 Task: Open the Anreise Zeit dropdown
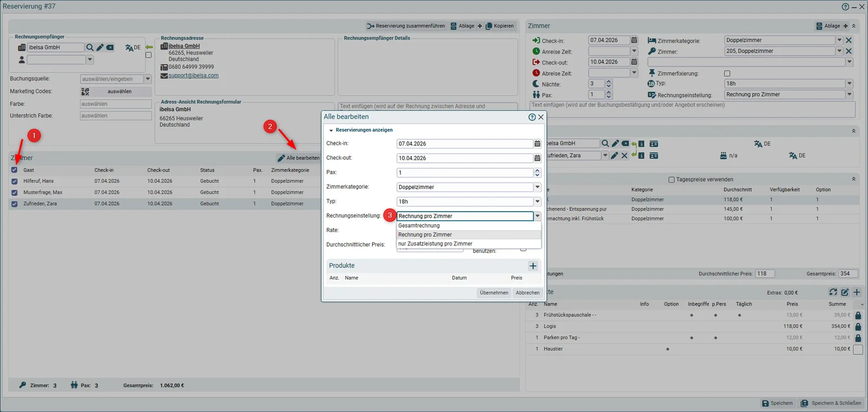[634, 51]
